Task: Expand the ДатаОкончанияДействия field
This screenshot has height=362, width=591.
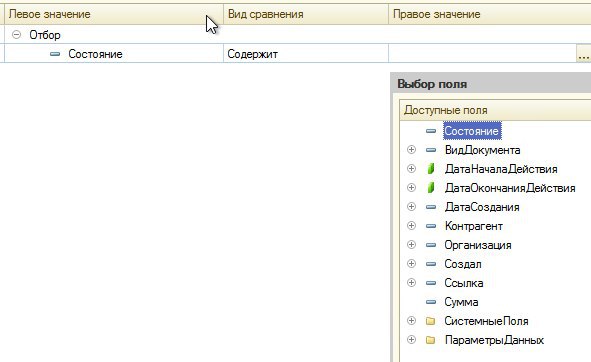Action: click(411, 187)
